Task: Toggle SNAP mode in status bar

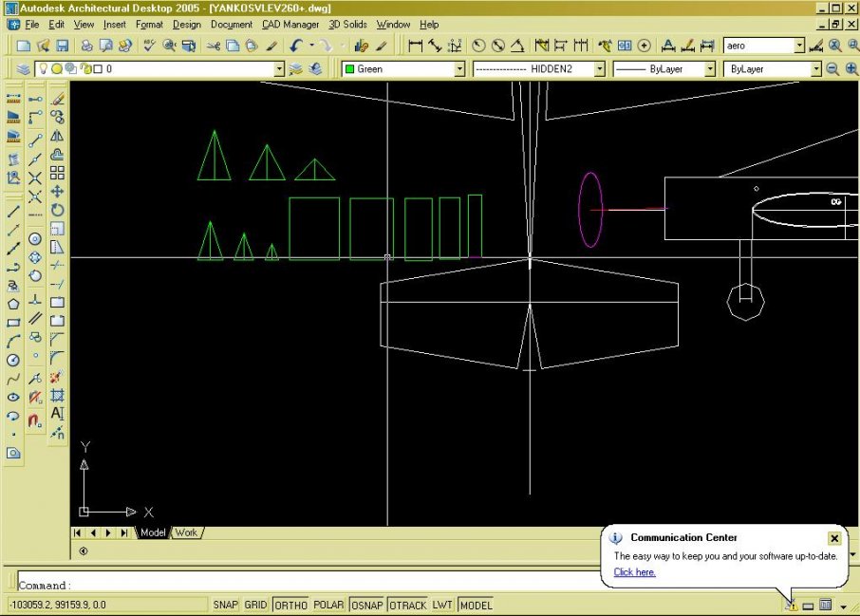Action: [225, 605]
